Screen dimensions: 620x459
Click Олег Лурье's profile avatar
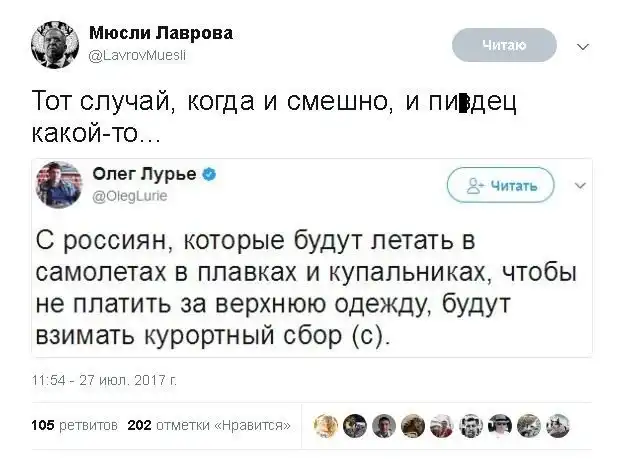pyautogui.click(x=59, y=184)
